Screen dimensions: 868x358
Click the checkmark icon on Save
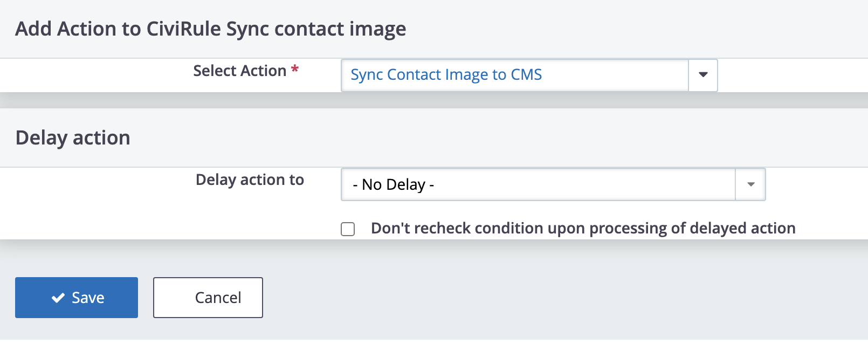coord(58,298)
